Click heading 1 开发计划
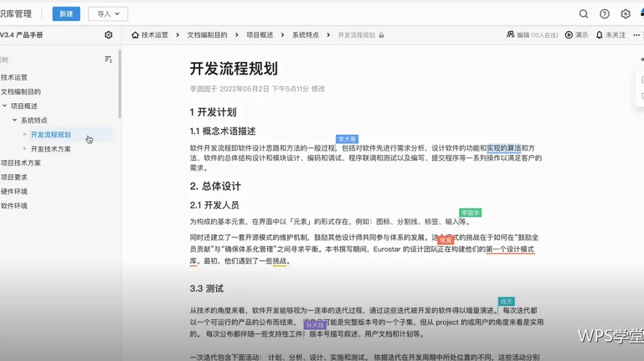The width and height of the screenshot is (644, 361). (x=213, y=112)
